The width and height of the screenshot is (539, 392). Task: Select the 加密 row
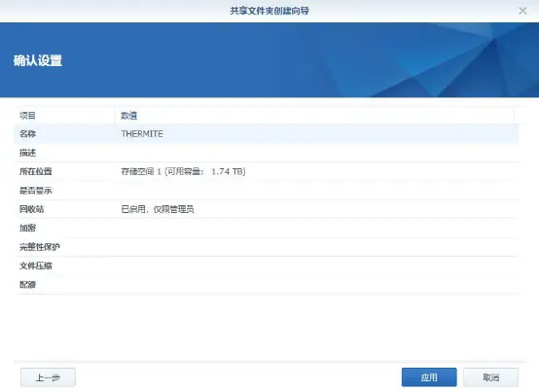(266, 229)
